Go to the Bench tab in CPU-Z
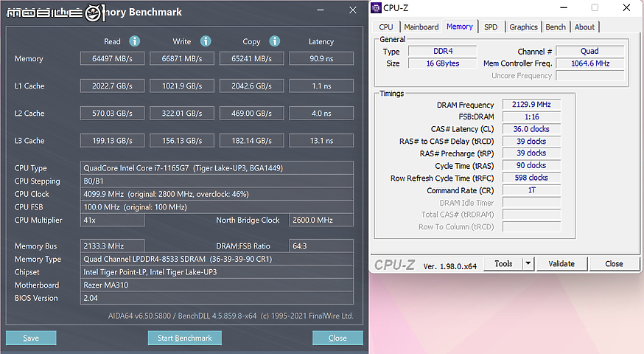 pyautogui.click(x=556, y=27)
